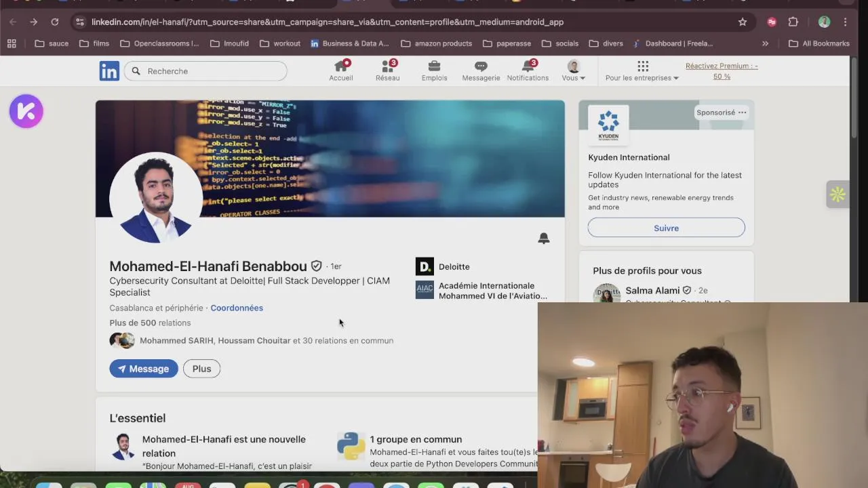Open LinkedIn home logo
This screenshot has height=488, width=868.
point(109,70)
